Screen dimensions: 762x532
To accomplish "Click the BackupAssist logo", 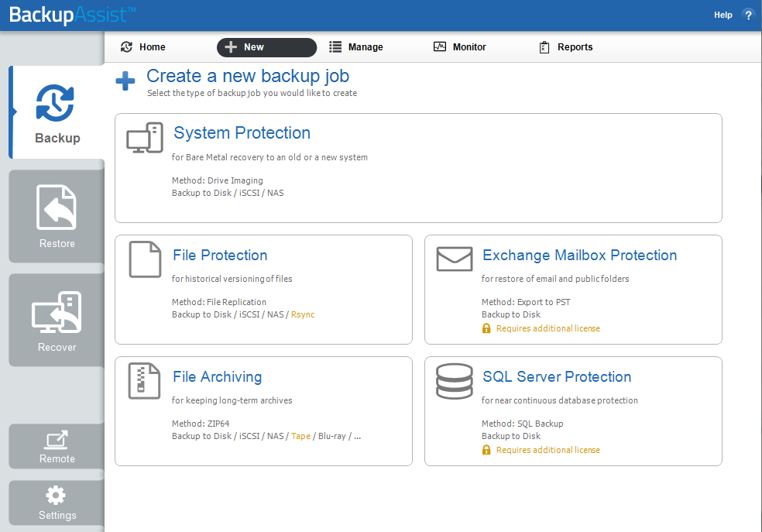I will 72,15.
